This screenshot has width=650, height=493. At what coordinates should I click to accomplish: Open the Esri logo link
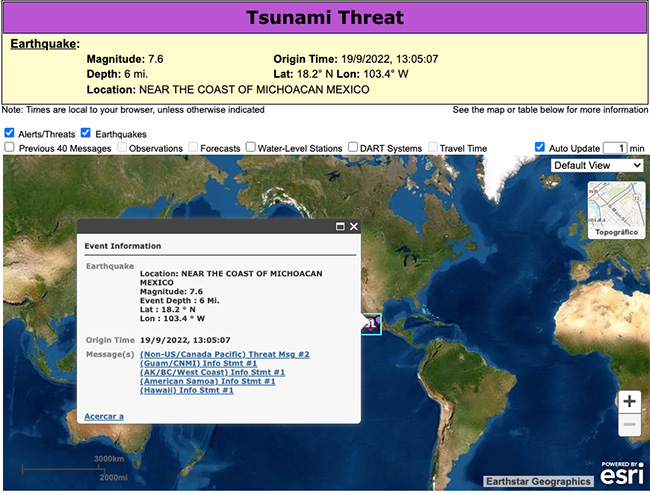click(622, 475)
